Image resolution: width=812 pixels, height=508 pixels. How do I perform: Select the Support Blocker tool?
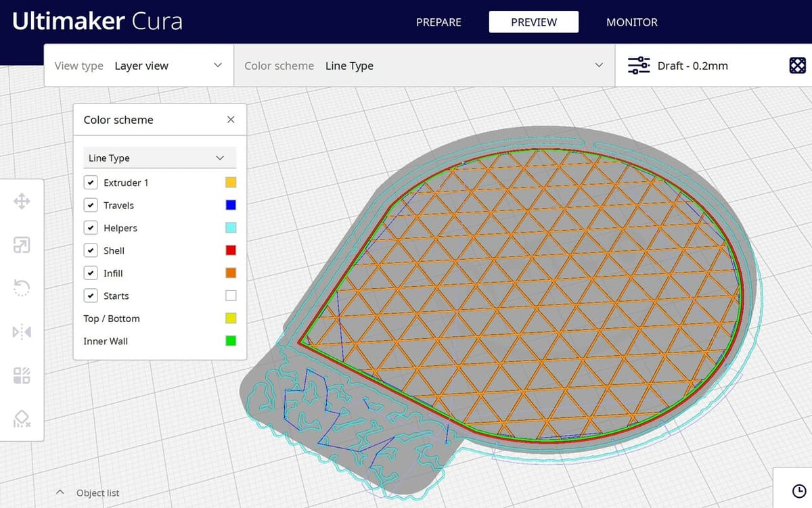22,419
